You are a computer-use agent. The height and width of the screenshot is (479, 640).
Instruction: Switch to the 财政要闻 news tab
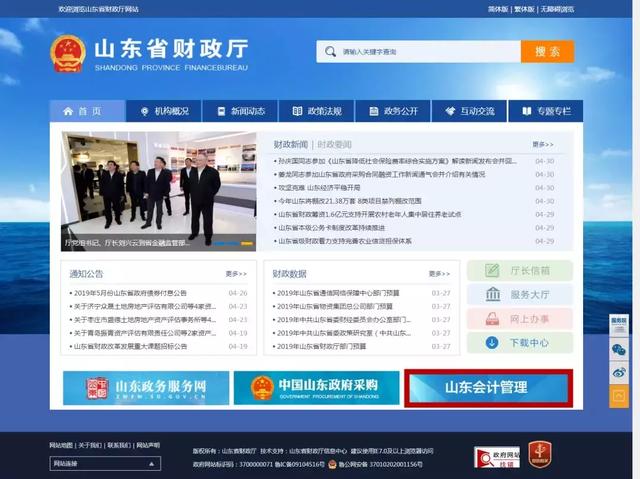click(334, 144)
